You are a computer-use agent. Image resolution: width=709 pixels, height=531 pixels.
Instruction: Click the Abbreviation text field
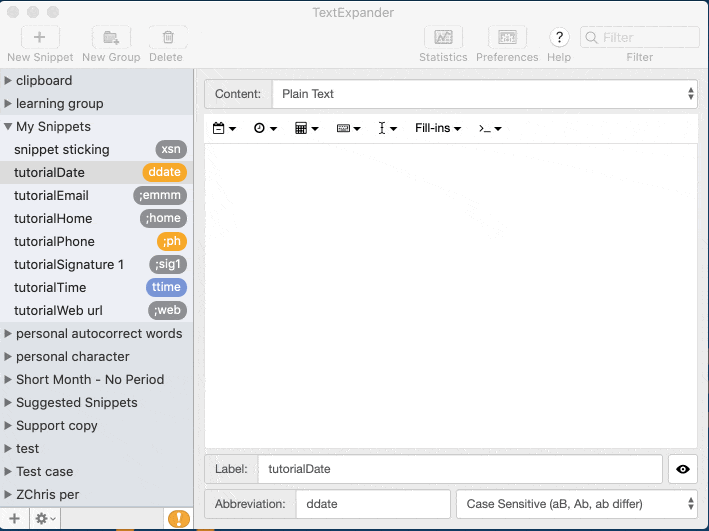coord(373,504)
